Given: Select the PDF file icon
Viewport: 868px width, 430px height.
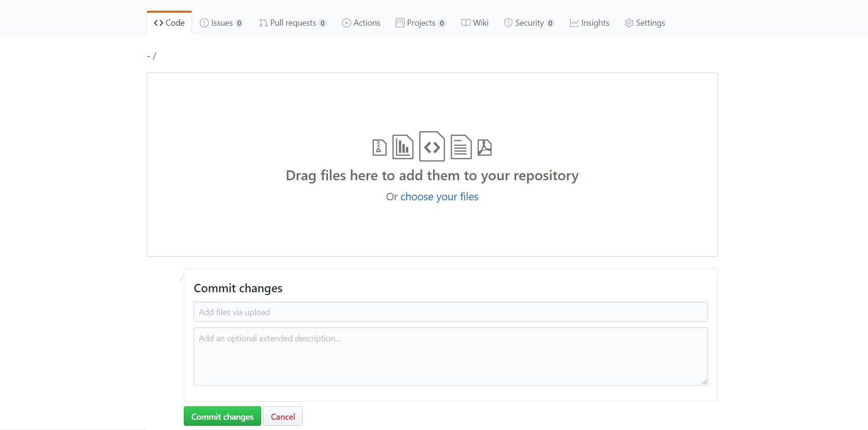Looking at the screenshot, I should 485,146.
